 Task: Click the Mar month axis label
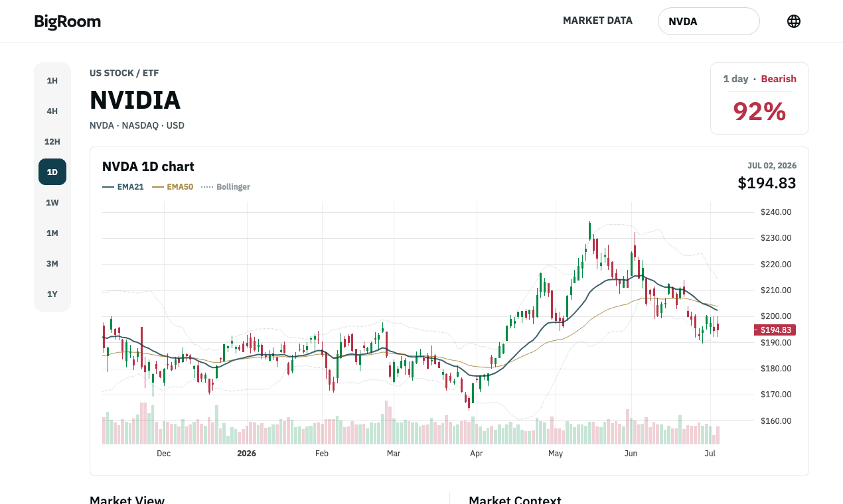coord(394,454)
